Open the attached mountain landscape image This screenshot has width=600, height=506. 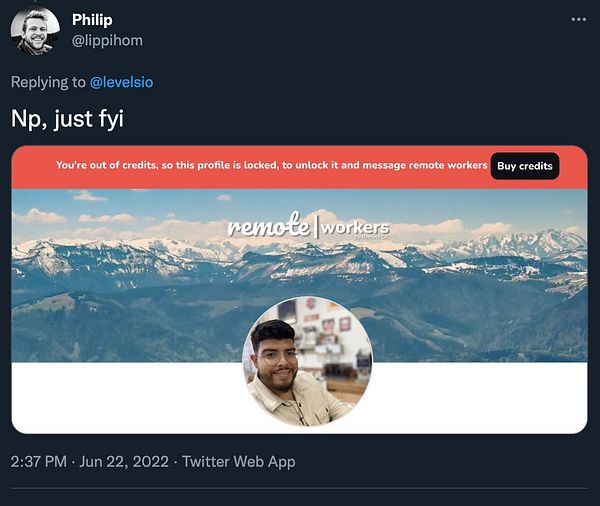coord(299,276)
